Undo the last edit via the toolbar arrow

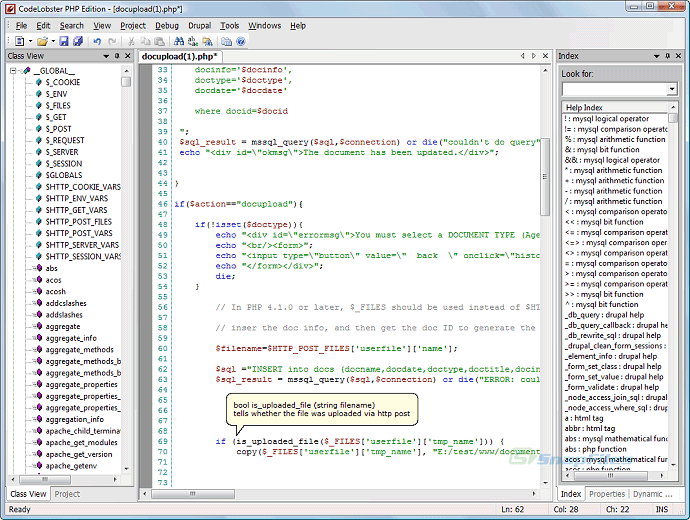(97, 41)
